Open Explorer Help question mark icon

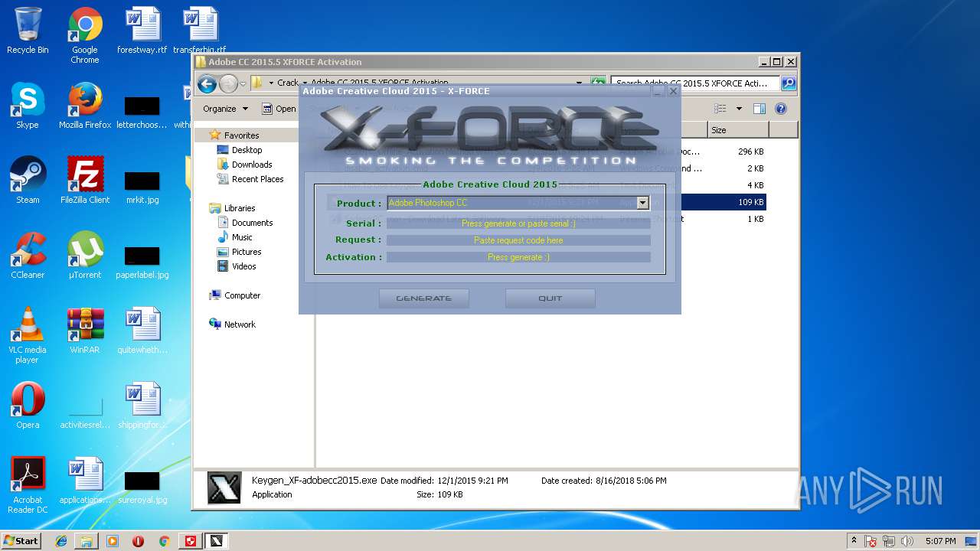pyautogui.click(x=781, y=109)
